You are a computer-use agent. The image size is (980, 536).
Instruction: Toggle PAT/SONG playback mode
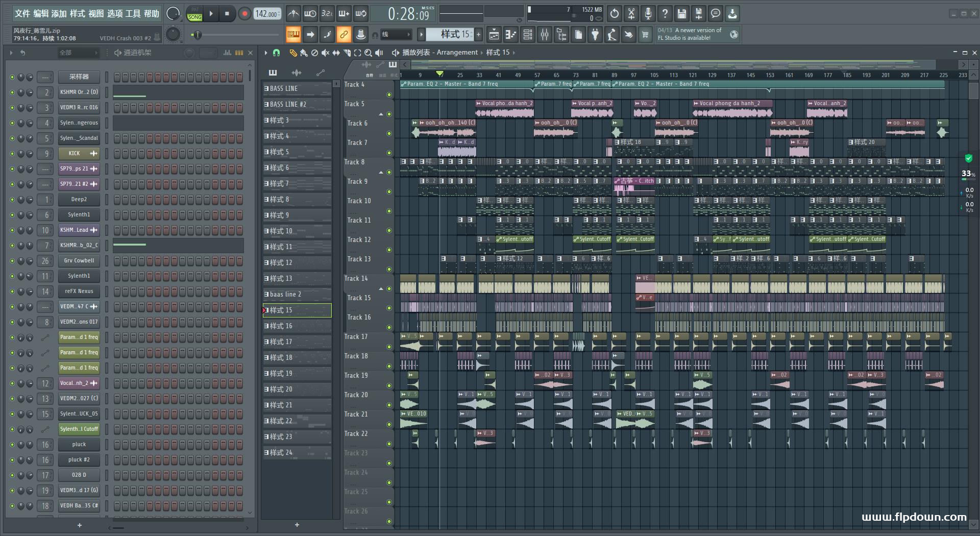[194, 14]
